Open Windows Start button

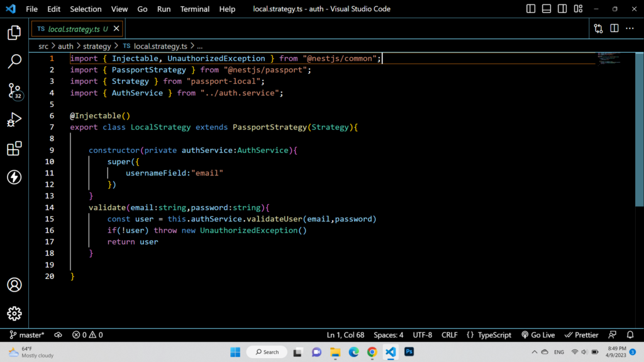(x=235, y=352)
